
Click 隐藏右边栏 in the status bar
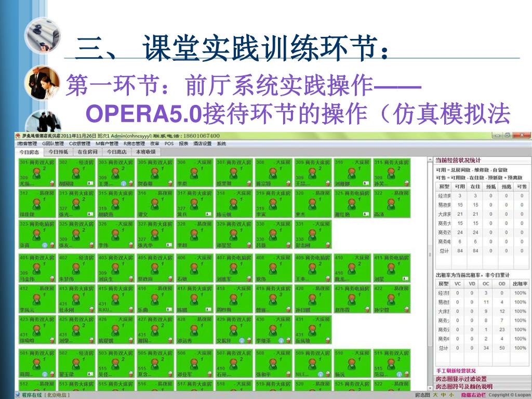473,395
